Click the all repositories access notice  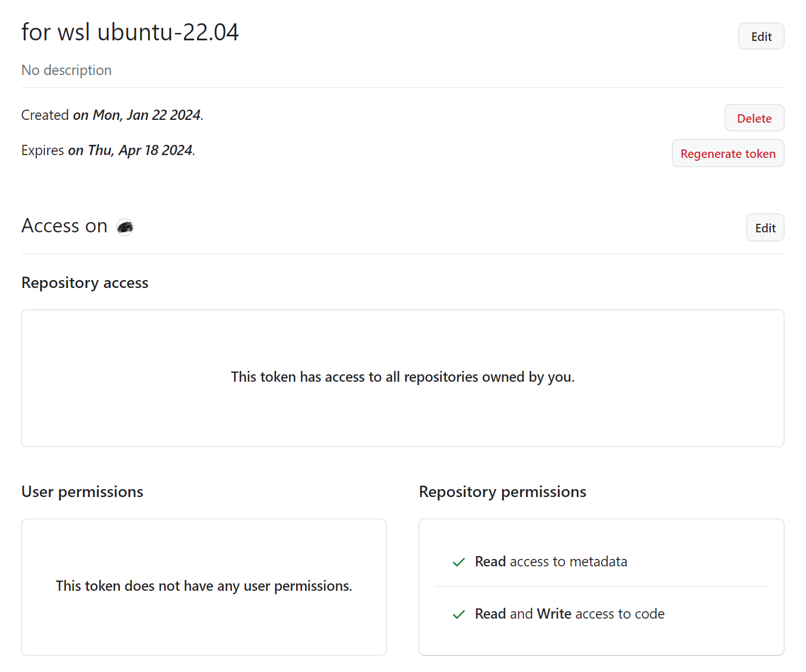point(403,377)
